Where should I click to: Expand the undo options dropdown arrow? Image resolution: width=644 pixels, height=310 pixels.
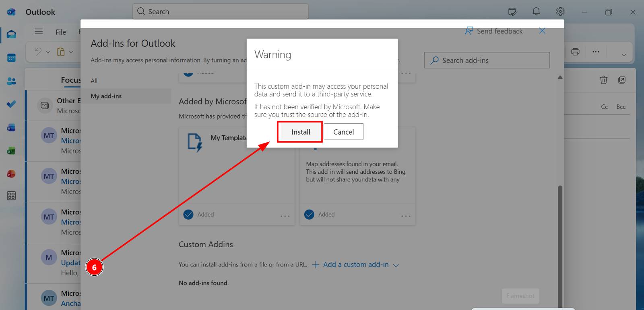point(48,52)
